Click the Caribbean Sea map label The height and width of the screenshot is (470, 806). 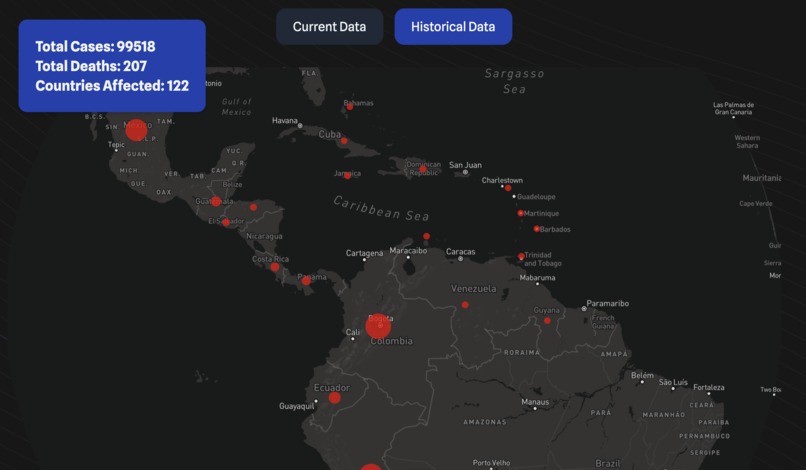pos(381,208)
